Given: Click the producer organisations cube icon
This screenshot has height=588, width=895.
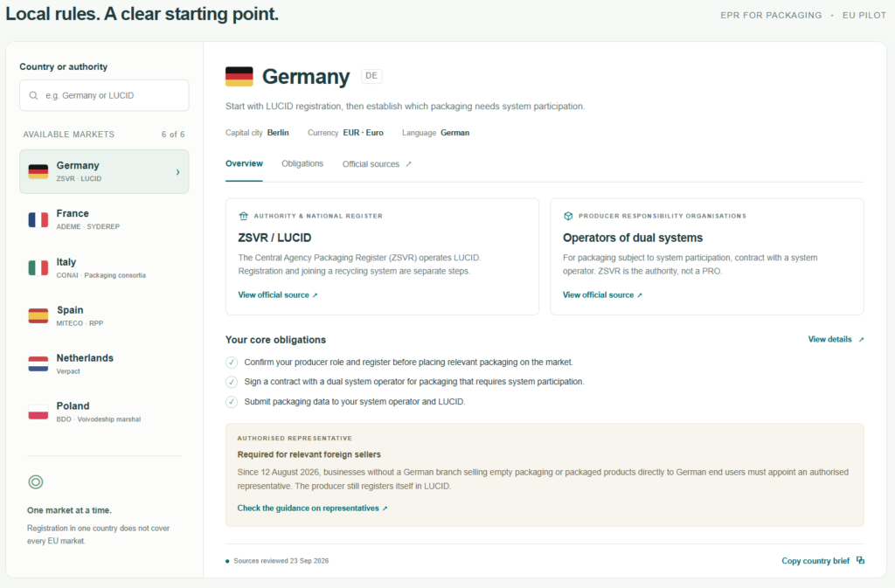Looking at the screenshot, I should coord(568,216).
